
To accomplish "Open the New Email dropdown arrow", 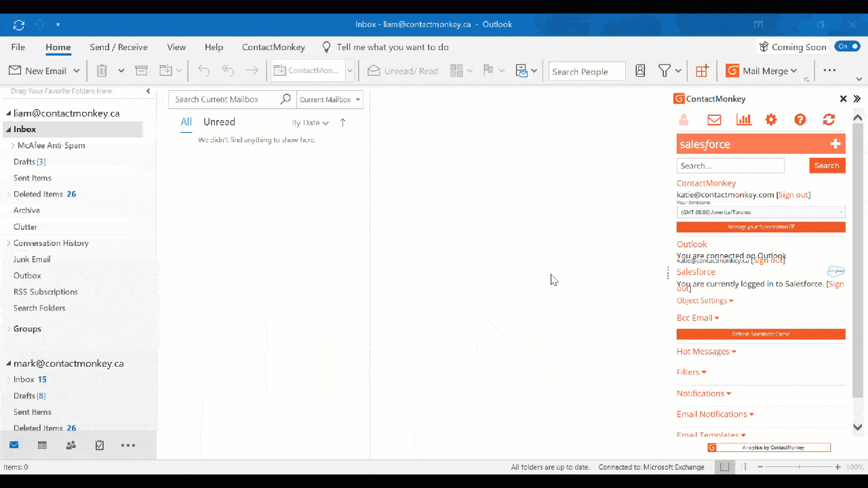I will point(76,70).
